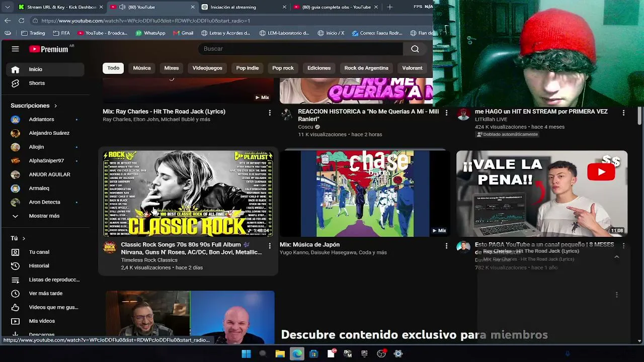Open Mis videos in sidebar

pyautogui.click(x=45, y=321)
